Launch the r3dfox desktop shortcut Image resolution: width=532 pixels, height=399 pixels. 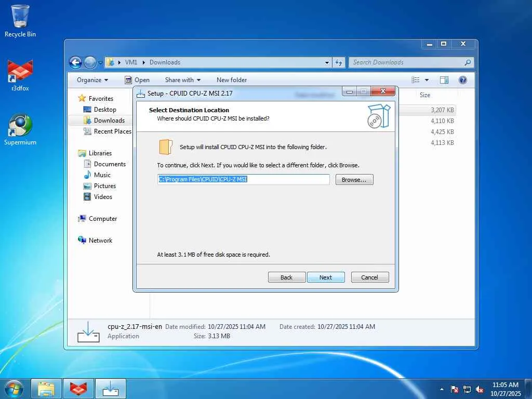[x=20, y=75]
